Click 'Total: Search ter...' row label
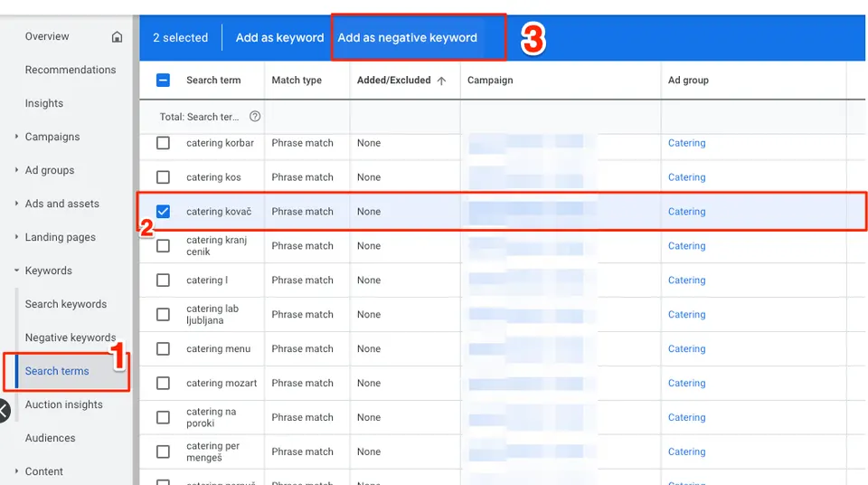 pos(199,117)
